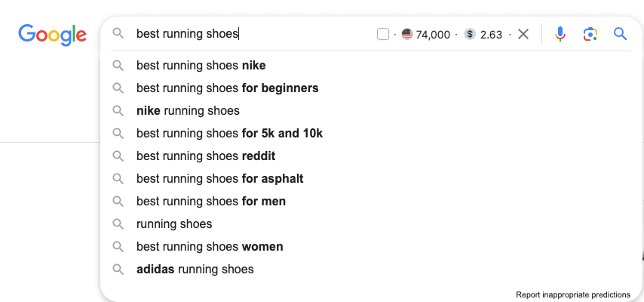Click the blue search magnifier button
Image resolution: width=644 pixels, height=302 pixels.
point(620,34)
